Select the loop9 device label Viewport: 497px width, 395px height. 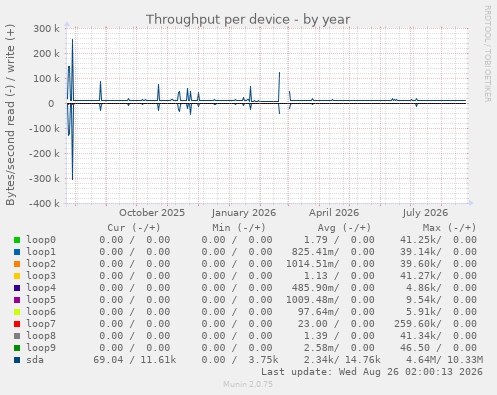[41, 348]
